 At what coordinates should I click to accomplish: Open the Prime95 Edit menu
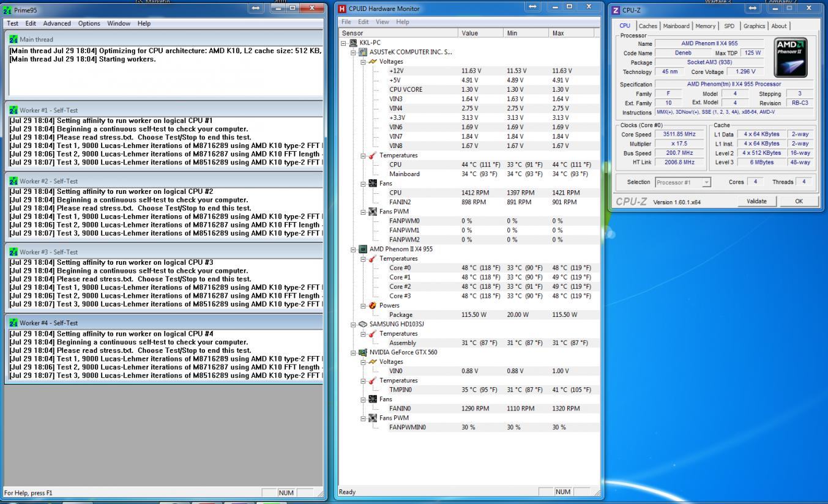[x=31, y=23]
